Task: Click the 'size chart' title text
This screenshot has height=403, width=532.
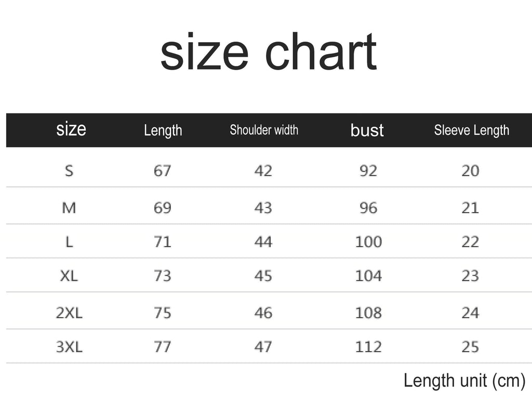Action: point(268,53)
